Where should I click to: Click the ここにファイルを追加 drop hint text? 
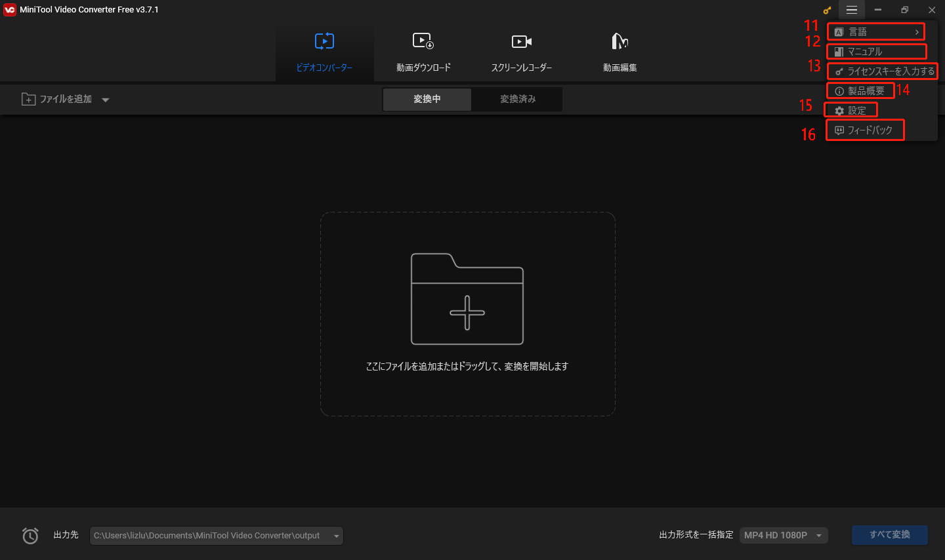(467, 367)
